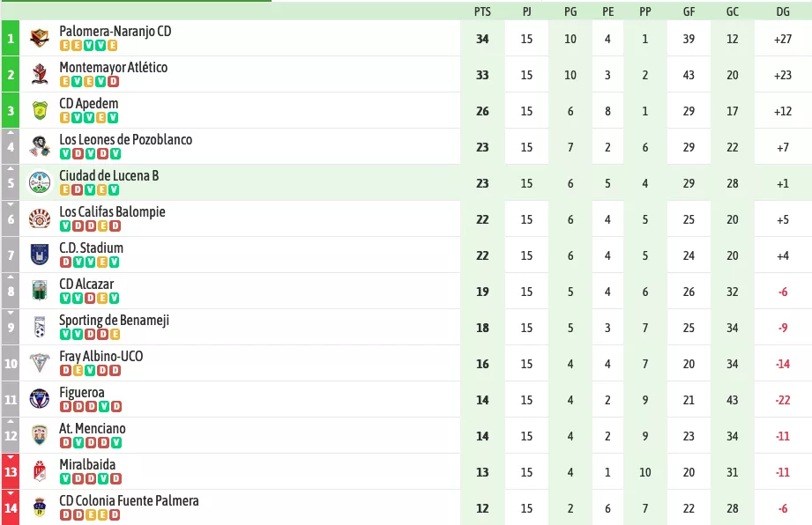Click the Los Califas Balompie crest

tap(40, 218)
